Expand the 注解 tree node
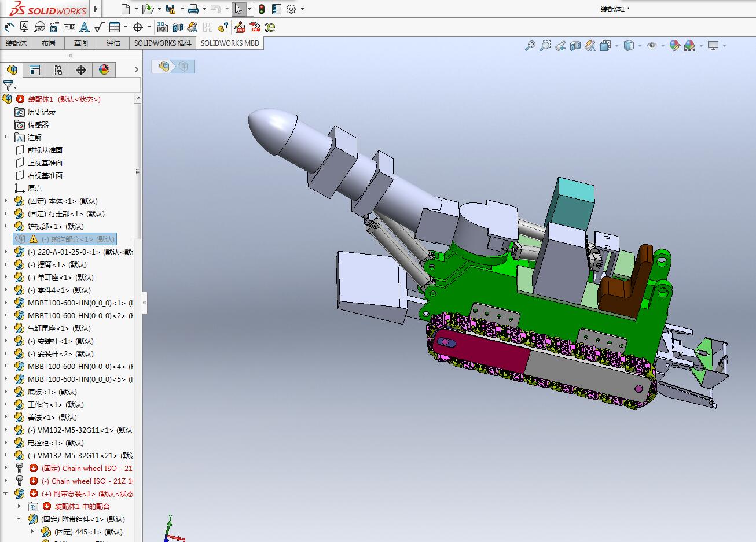756x542 pixels. point(6,137)
